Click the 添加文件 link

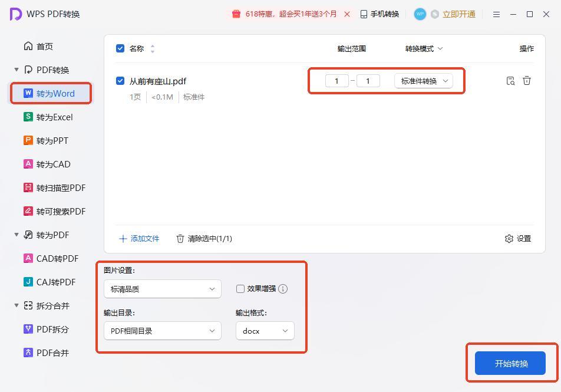(x=139, y=238)
